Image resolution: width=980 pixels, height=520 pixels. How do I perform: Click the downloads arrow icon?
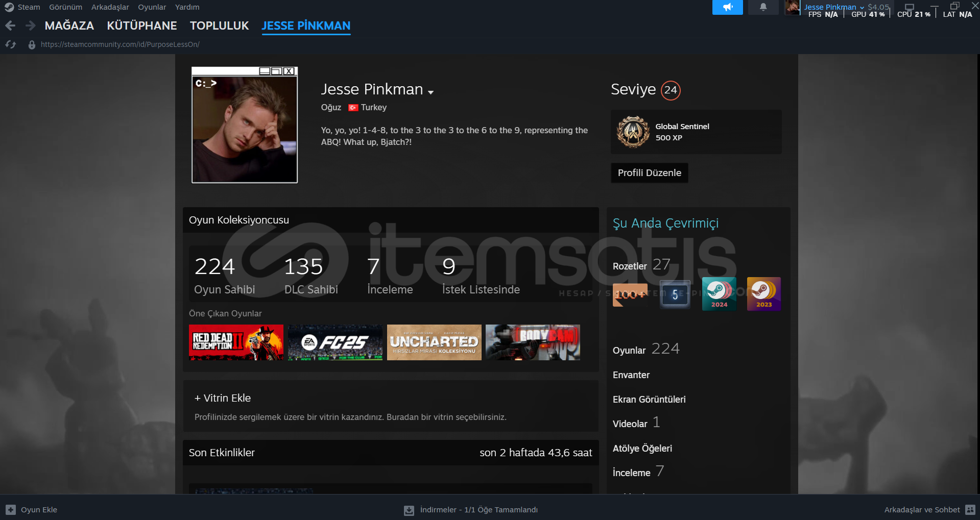pyautogui.click(x=409, y=510)
